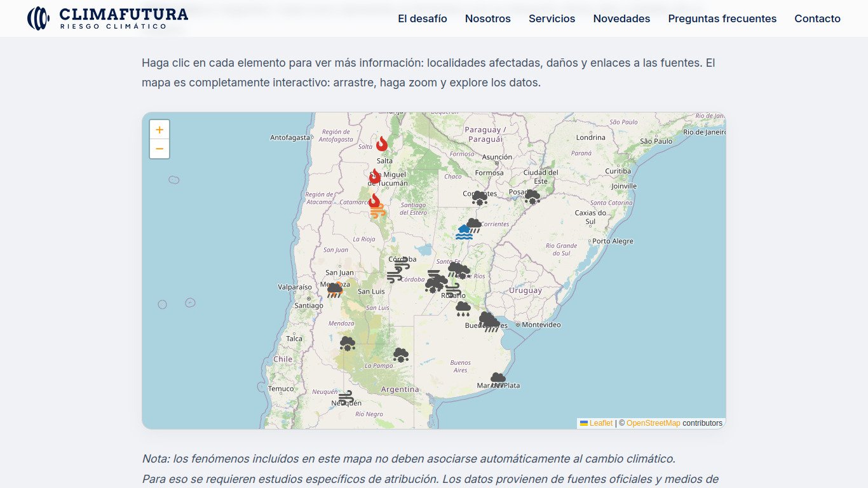Click the hail cloud marker in La Pampa
The height and width of the screenshot is (488, 868).
[400, 355]
